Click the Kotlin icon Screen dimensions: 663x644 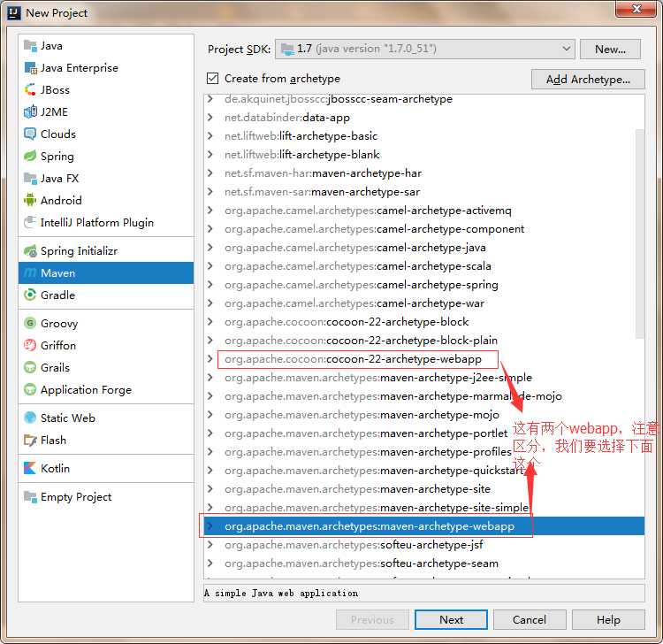(30, 468)
